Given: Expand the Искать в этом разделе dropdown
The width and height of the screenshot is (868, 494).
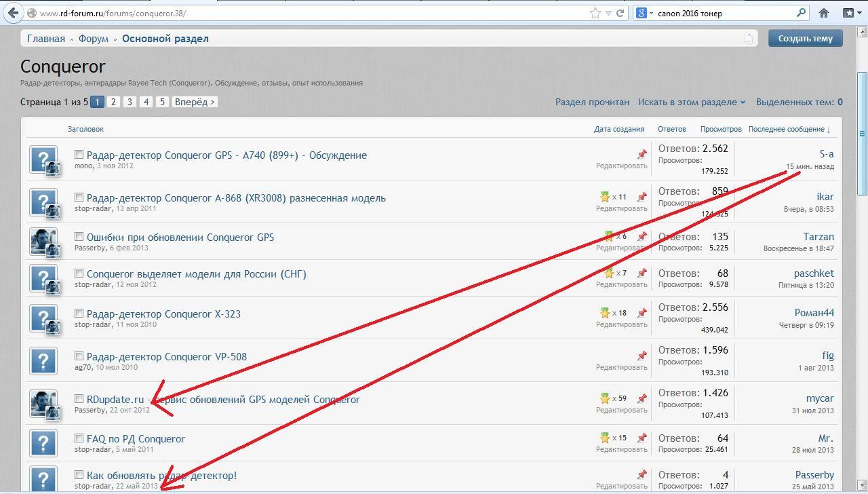Looking at the screenshot, I should click(x=692, y=102).
